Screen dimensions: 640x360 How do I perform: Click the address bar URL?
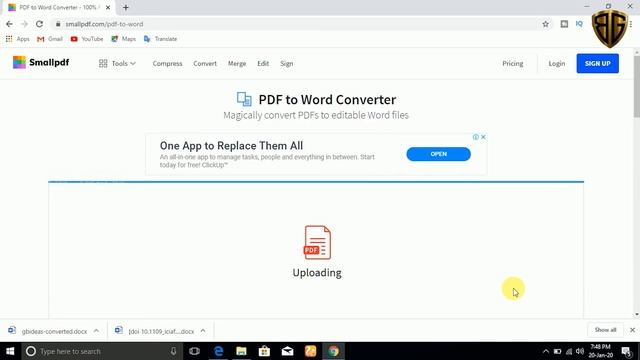[x=104, y=24]
